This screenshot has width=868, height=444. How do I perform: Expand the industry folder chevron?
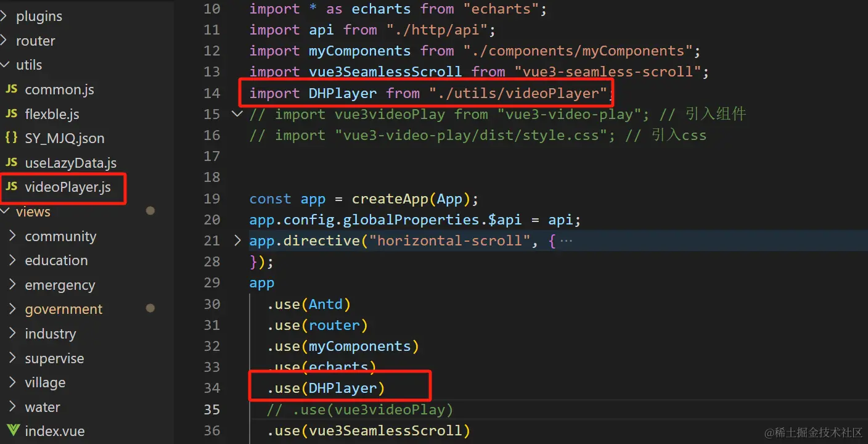13,334
